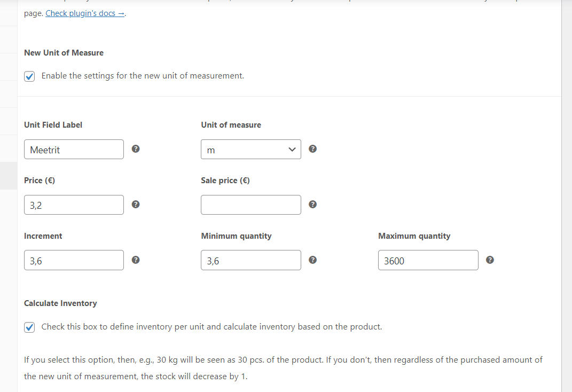This screenshot has width=572, height=392.
Task: Click help icon next to Unit of measure dropdown
Action: pyautogui.click(x=312, y=149)
